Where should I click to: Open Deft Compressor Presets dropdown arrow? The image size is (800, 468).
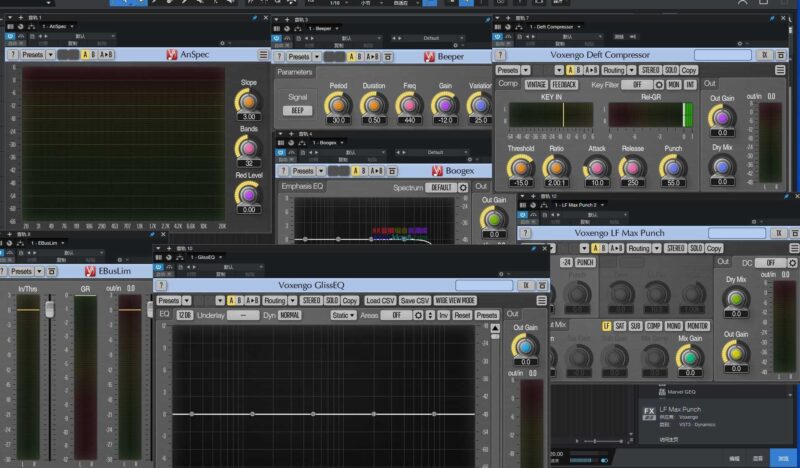[526, 70]
